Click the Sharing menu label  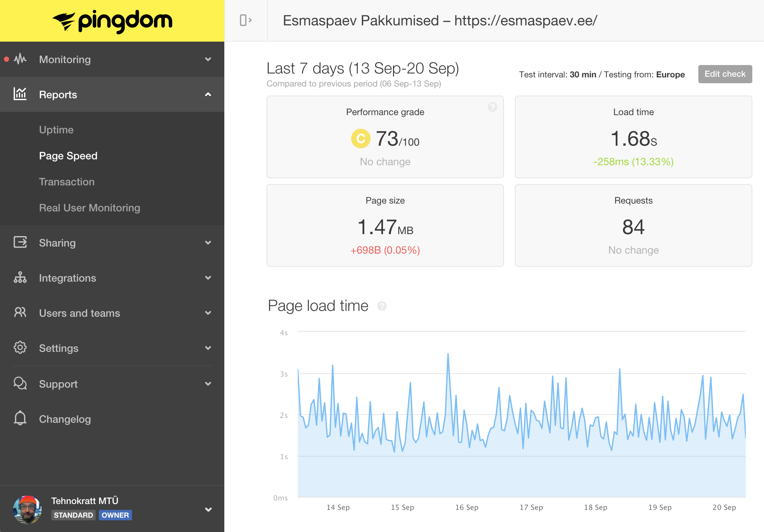[x=57, y=243]
